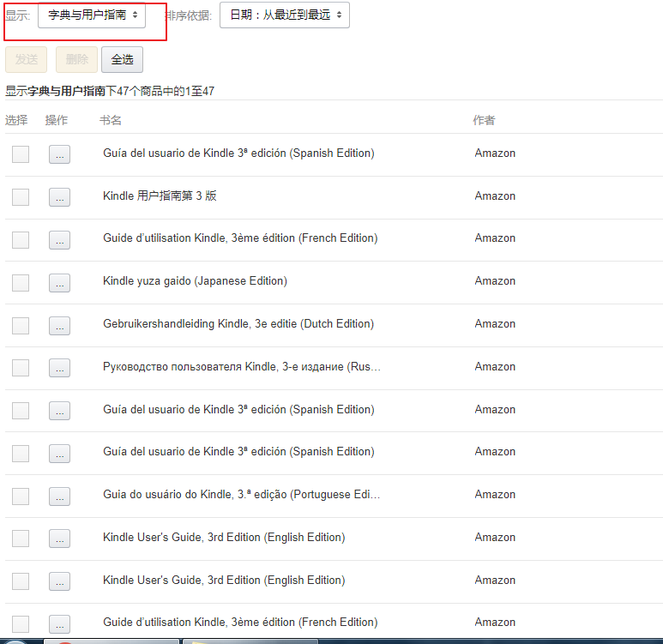Screen dimensions: 663x644
Task: Click the 发送 button
Action: 27,60
